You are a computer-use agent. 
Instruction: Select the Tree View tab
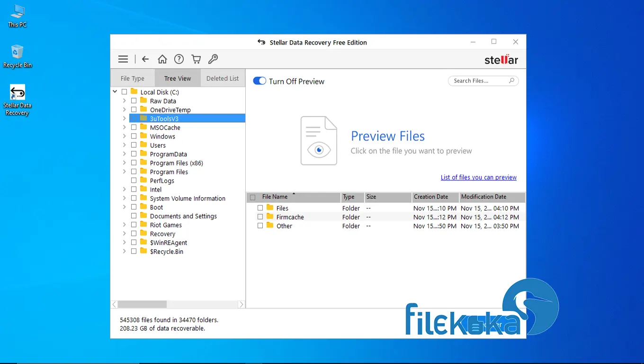click(x=178, y=78)
